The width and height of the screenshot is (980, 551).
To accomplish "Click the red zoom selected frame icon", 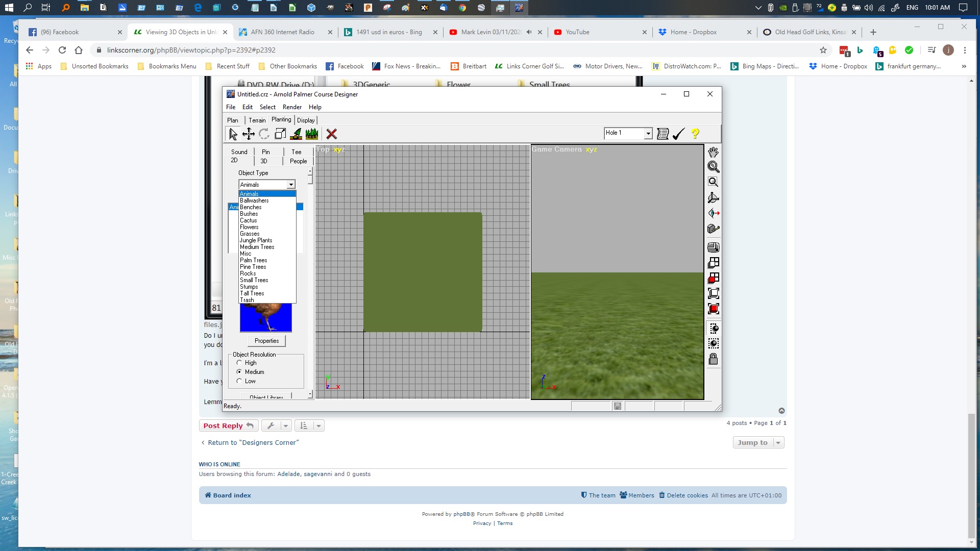I will pos(714,309).
